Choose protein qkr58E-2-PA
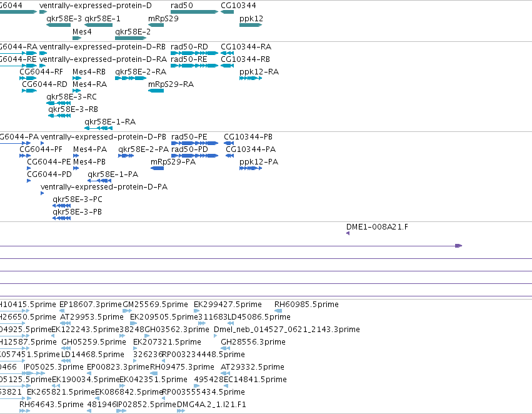532x414 pixels. pos(144,149)
